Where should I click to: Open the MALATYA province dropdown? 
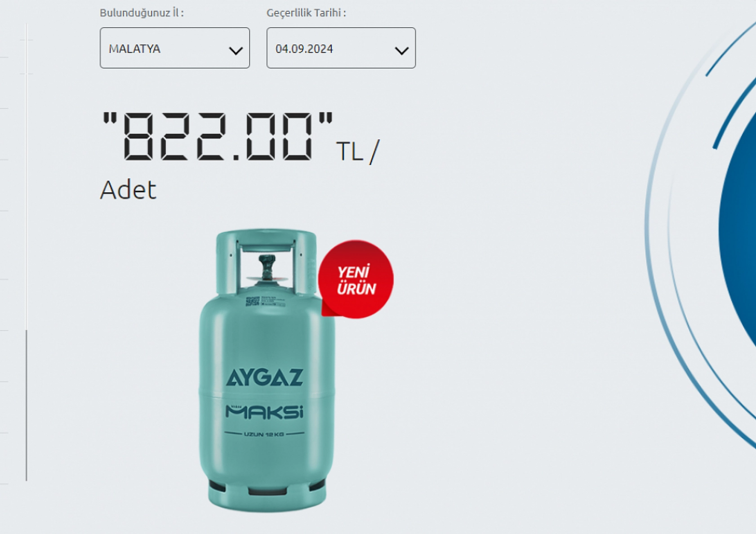174,48
